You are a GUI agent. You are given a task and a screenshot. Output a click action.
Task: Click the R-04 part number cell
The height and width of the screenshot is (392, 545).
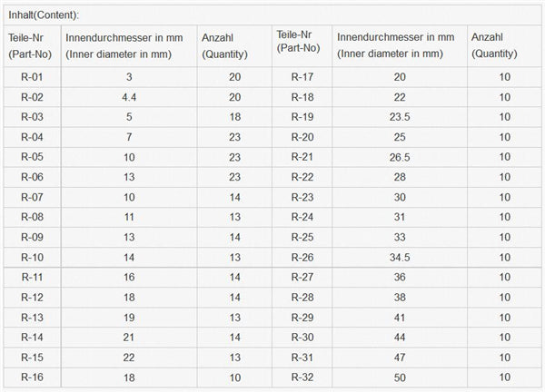pos(32,137)
